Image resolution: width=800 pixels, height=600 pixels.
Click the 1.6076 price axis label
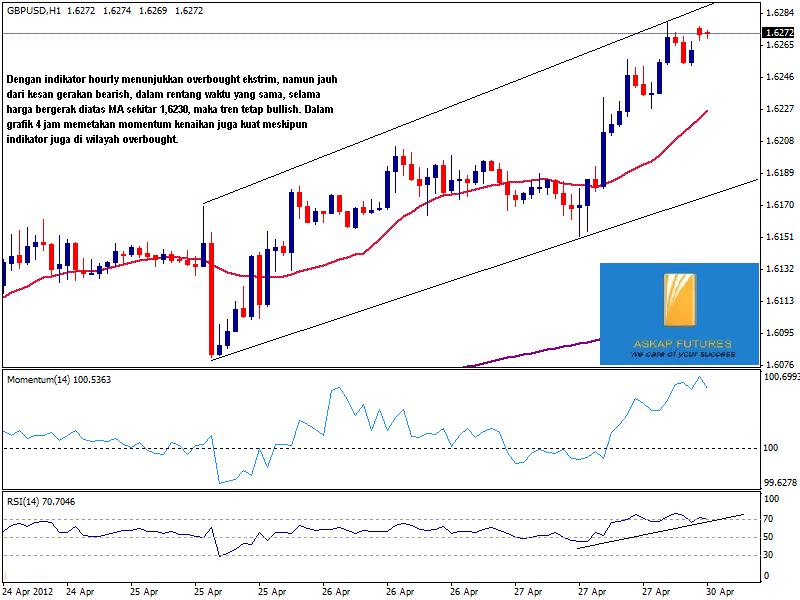click(780, 365)
